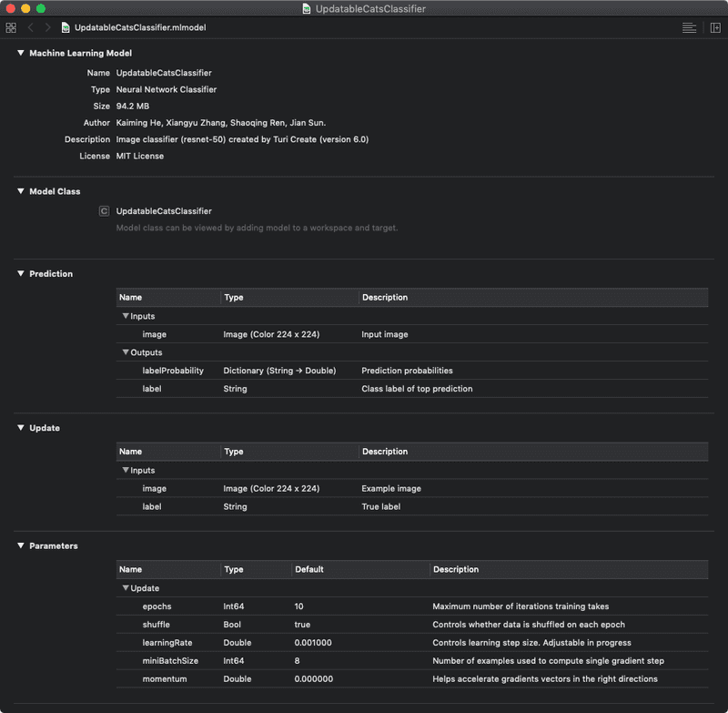
Task: Collapse the Update group in Parameters table
Action: click(x=126, y=588)
